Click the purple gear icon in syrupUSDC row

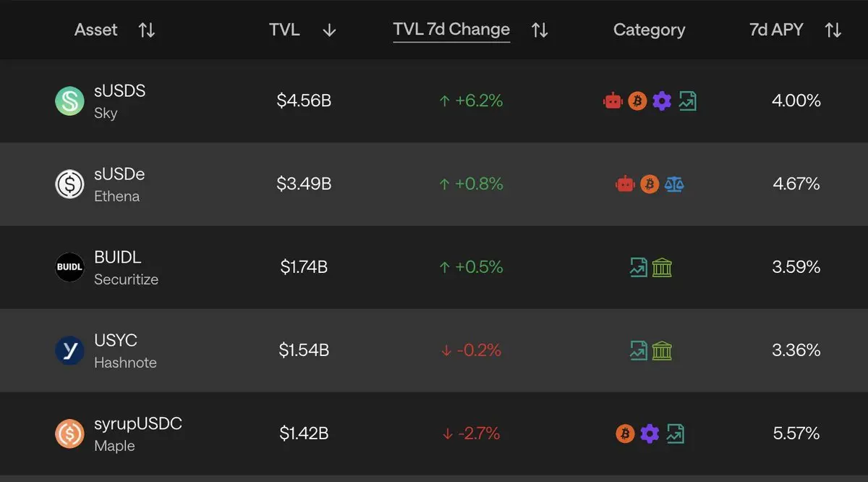click(x=650, y=434)
